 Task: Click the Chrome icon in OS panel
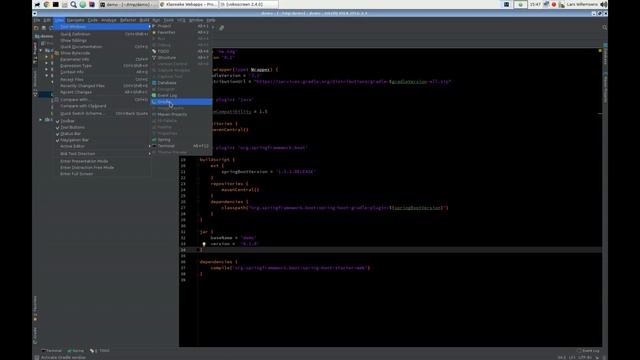pyautogui.click(x=47, y=4)
